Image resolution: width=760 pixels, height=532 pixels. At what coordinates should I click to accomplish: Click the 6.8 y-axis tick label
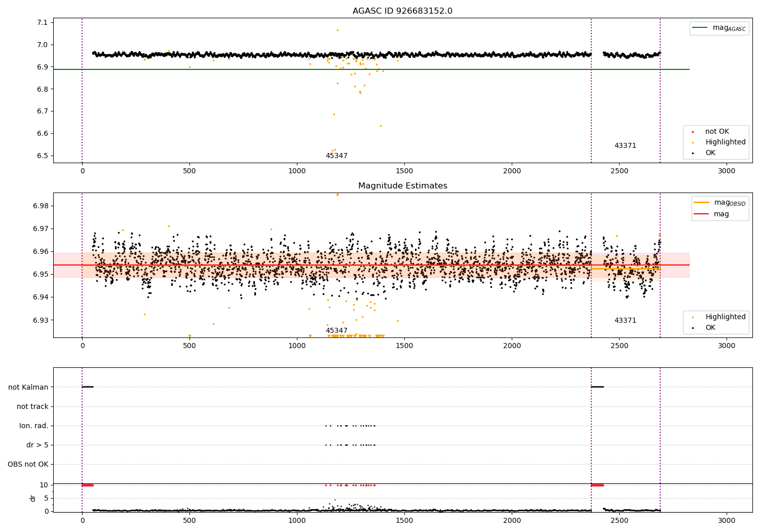(42, 89)
